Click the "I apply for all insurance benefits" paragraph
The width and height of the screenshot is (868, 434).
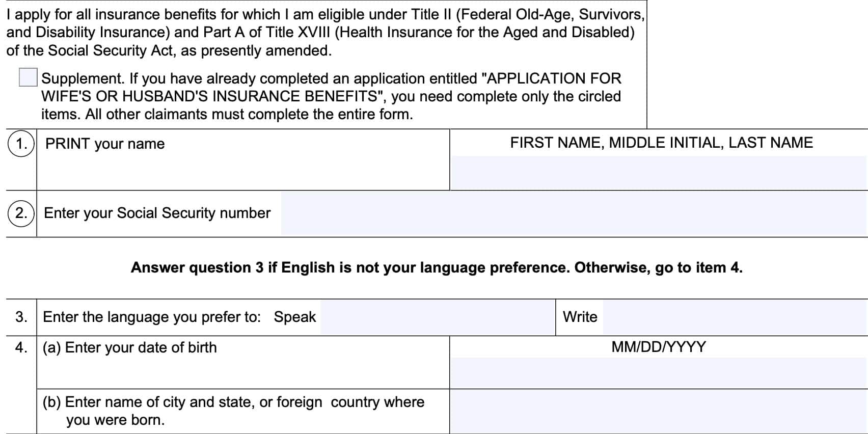point(325,32)
